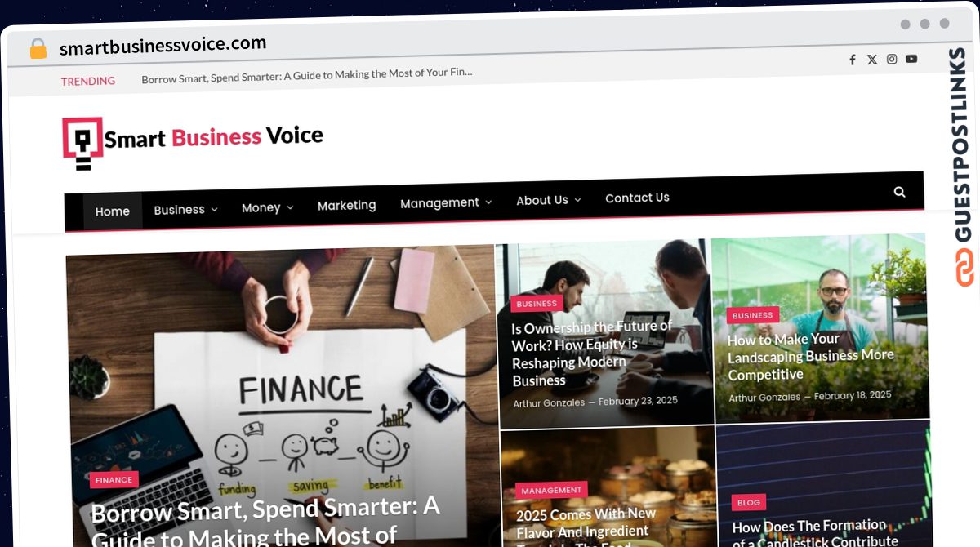Open the Instagram social icon

coord(892,59)
